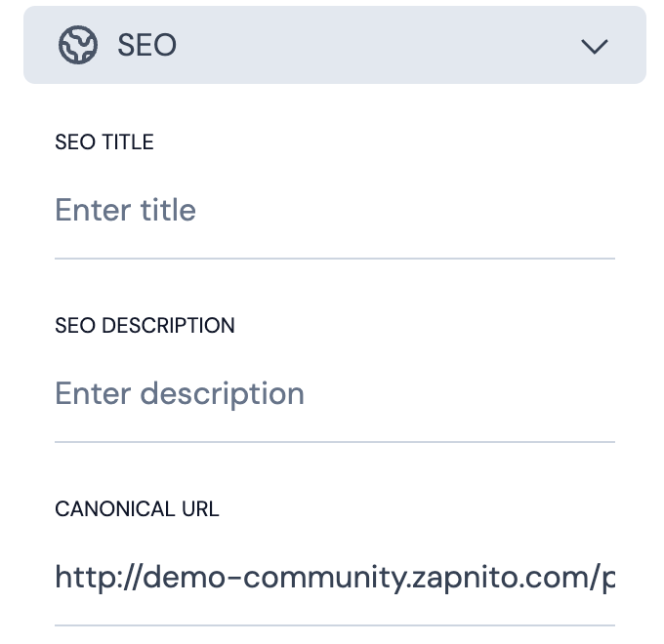This screenshot has height=644, width=664.
Task: Click the SEO section header label
Action: coord(146,45)
